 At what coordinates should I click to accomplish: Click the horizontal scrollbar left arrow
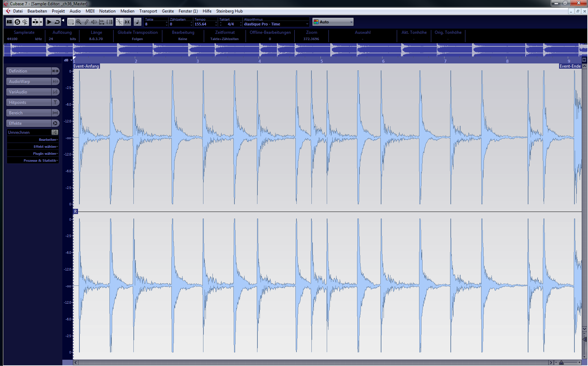(76, 363)
